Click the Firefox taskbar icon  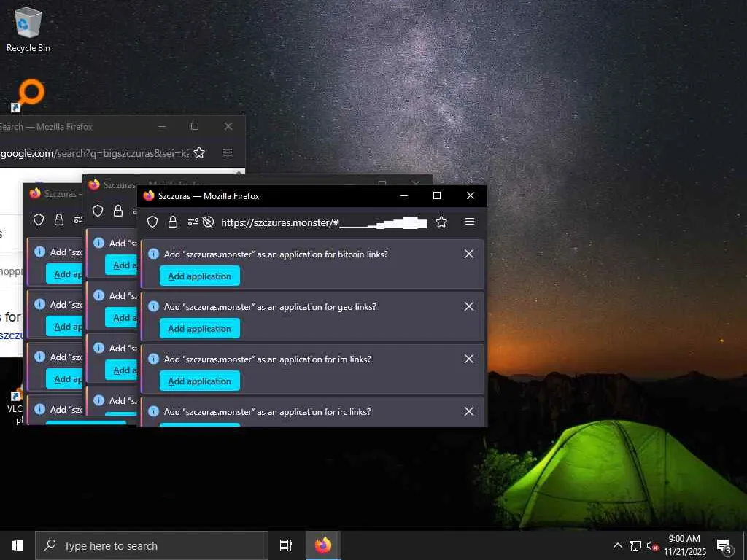pyautogui.click(x=322, y=545)
